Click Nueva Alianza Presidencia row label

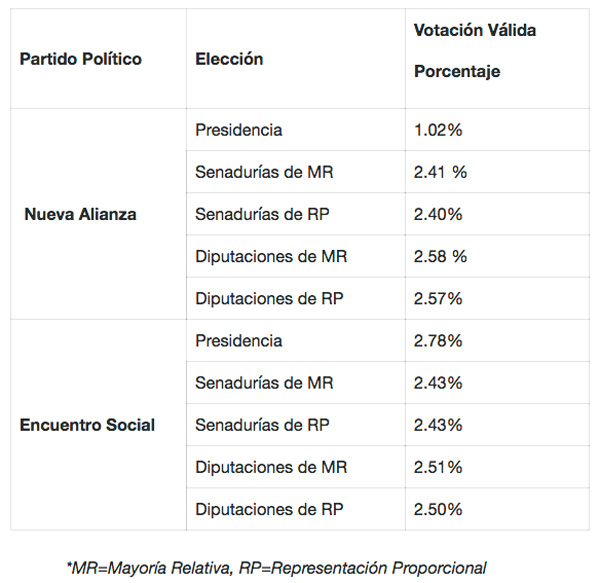point(239,130)
